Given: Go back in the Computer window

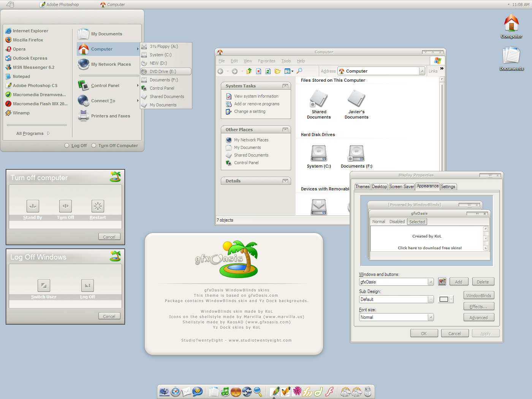Looking at the screenshot, I should pyautogui.click(x=220, y=71).
